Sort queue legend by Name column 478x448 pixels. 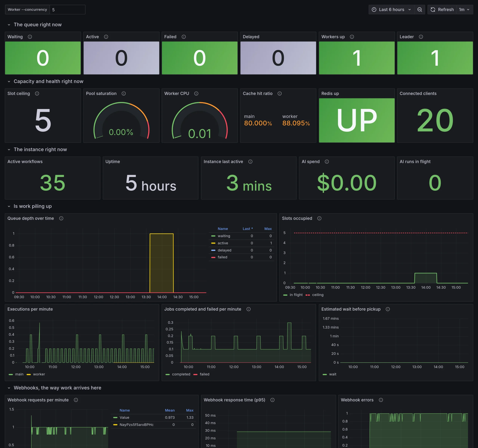[223, 229]
